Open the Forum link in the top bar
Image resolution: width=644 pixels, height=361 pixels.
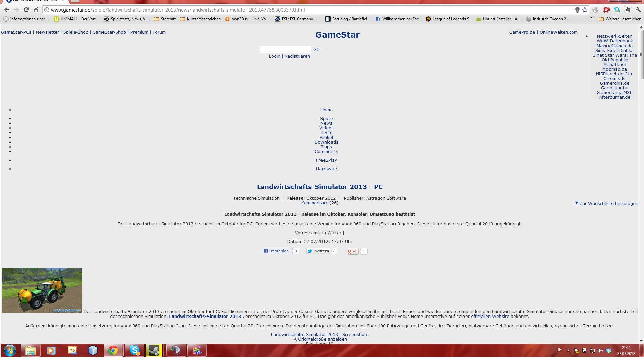(x=159, y=32)
